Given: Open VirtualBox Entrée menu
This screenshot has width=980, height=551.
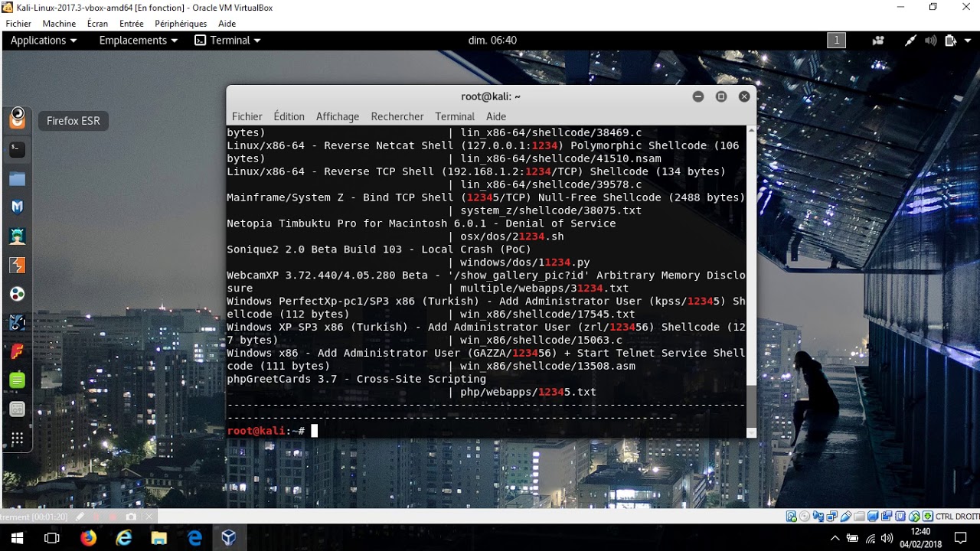Looking at the screenshot, I should point(132,24).
